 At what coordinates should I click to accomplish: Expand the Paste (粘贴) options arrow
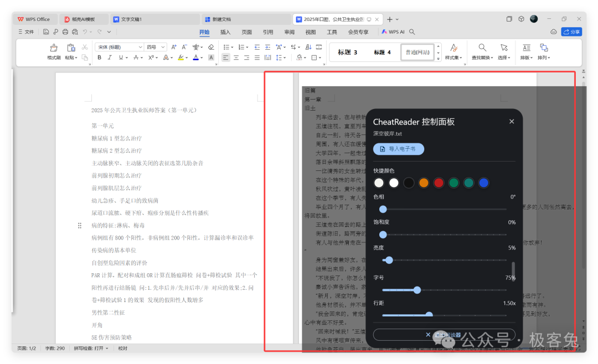(x=76, y=58)
